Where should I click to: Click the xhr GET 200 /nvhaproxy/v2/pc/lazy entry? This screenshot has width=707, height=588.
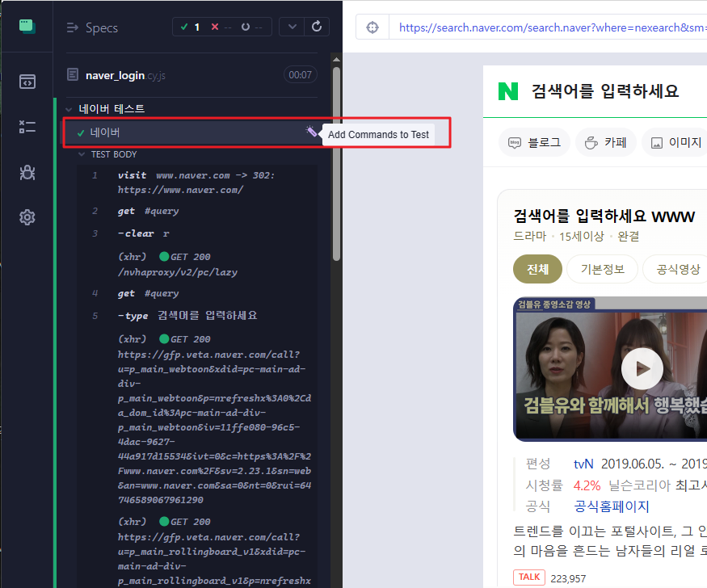[x=196, y=264]
